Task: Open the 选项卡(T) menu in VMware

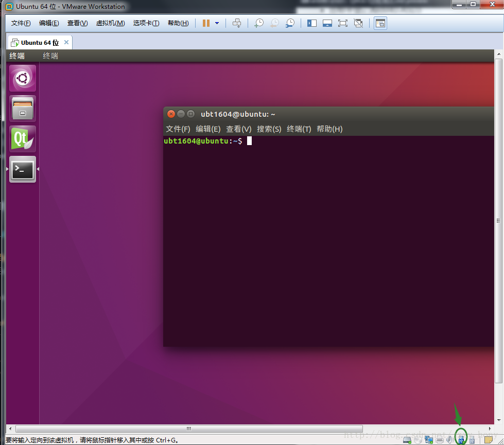Action: tap(146, 23)
